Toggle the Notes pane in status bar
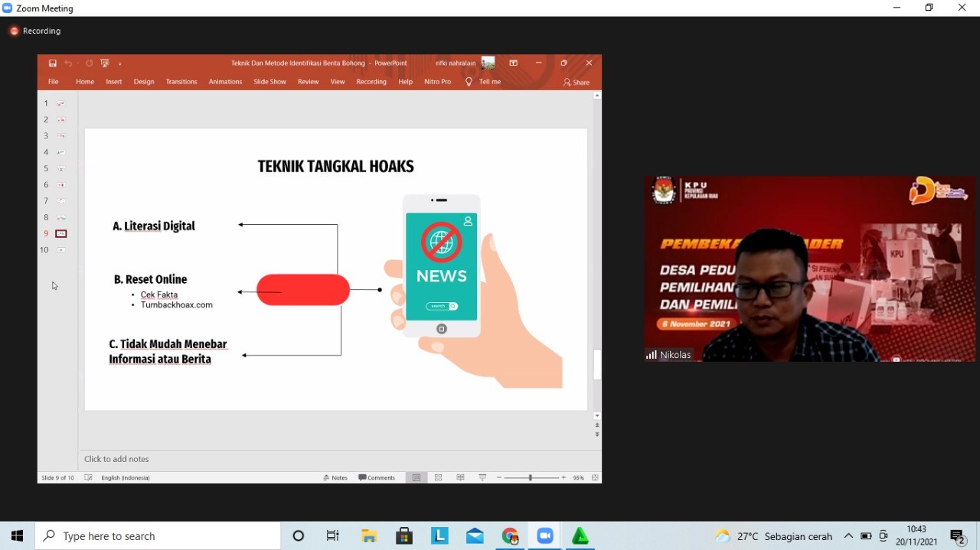This screenshot has height=550, width=980. [335, 477]
